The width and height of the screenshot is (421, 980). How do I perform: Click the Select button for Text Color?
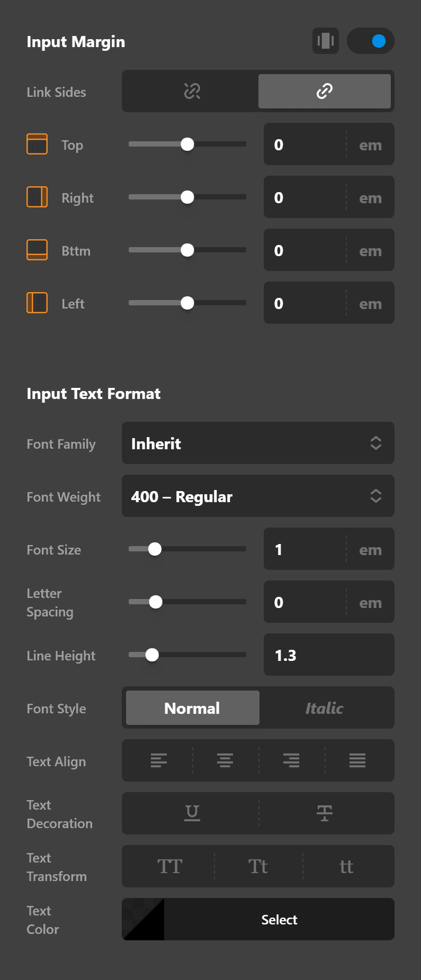click(279, 919)
